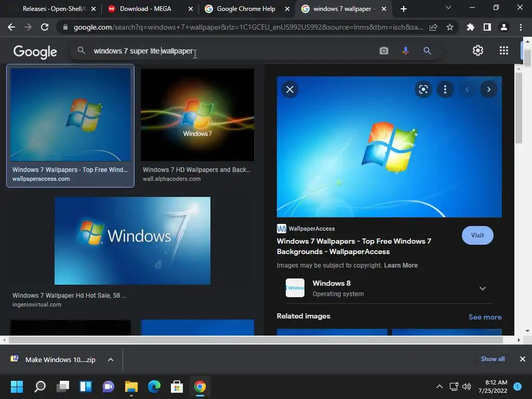Image resolution: width=532 pixels, height=399 pixels.
Task: Open more options on preview image
Action: (x=445, y=89)
